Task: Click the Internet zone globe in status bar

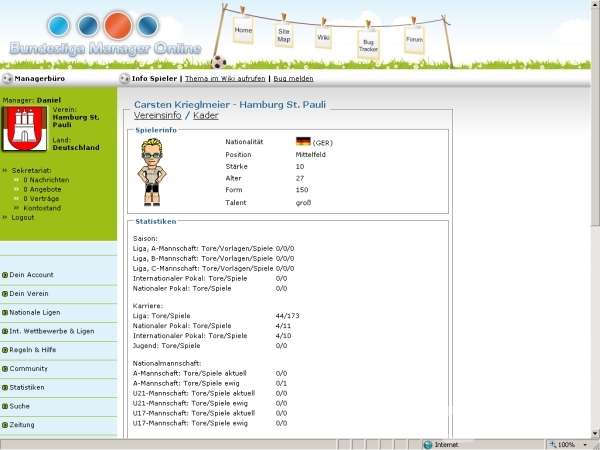Action: click(427, 444)
